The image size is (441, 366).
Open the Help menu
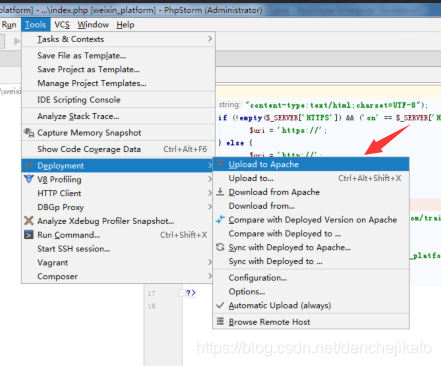(125, 25)
